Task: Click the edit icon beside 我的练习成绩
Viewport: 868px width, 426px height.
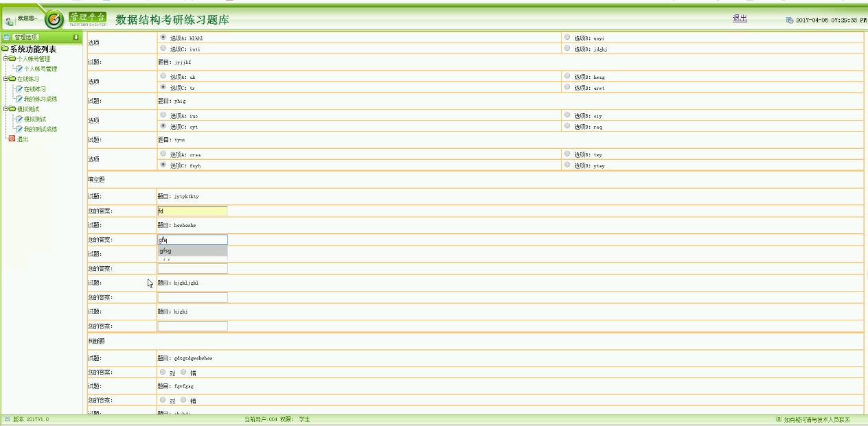Action: (19, 99)
